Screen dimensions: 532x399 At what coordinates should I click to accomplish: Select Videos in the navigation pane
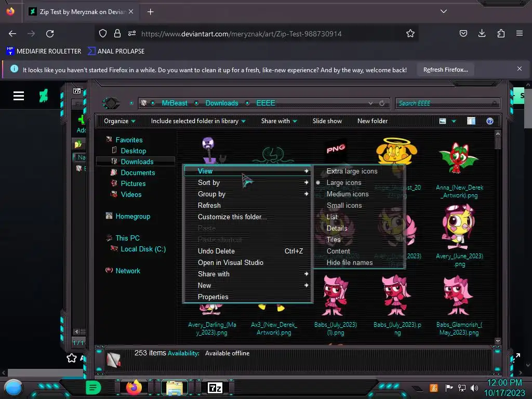[131, 194]
